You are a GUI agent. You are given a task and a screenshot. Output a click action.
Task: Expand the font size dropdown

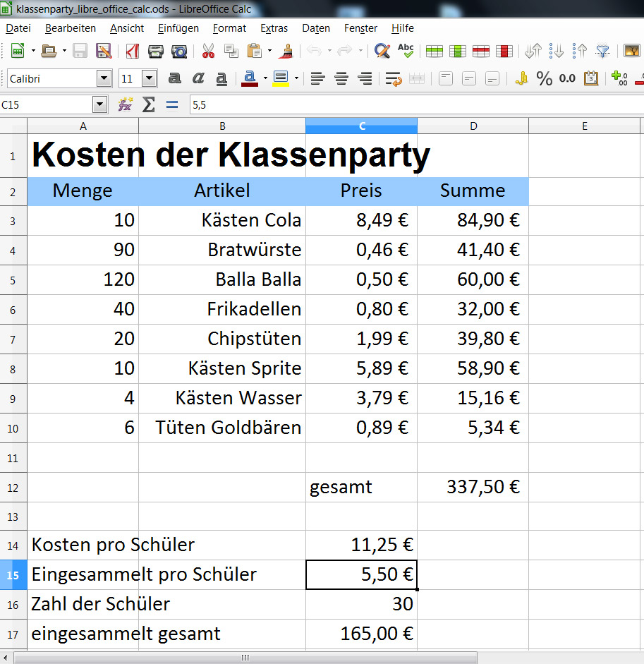click(149, 78)
